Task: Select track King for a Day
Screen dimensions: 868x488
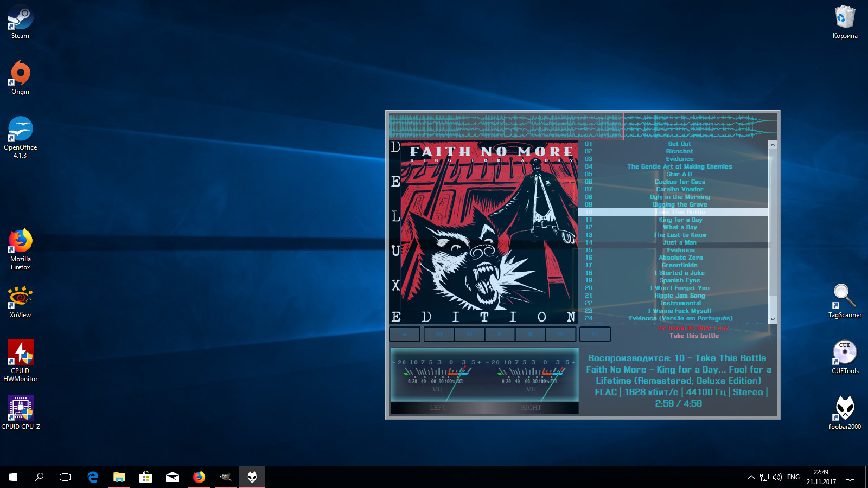Action: pos(673,220)
